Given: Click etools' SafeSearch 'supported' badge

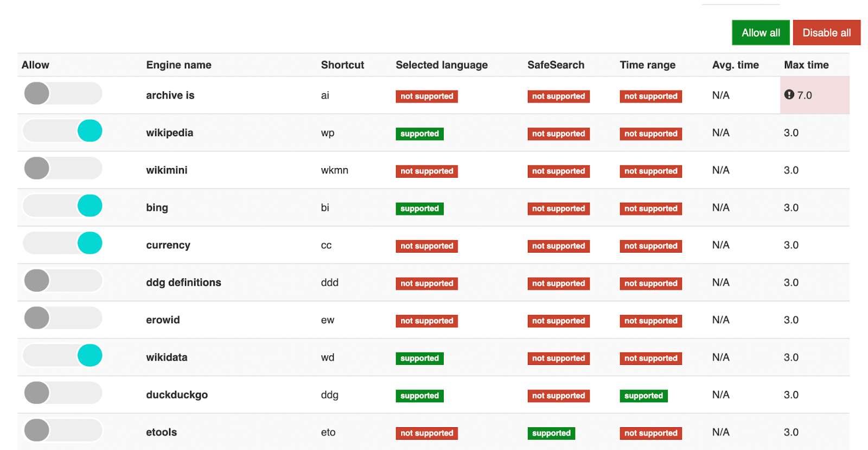Looking at the screenshot, I should 551,433.
